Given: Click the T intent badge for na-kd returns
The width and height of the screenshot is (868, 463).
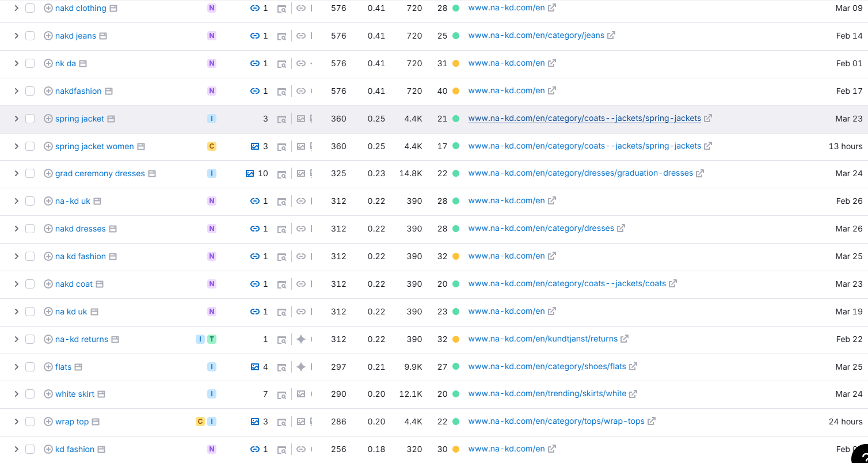Looking at the screenshot, I should [212, 339].
